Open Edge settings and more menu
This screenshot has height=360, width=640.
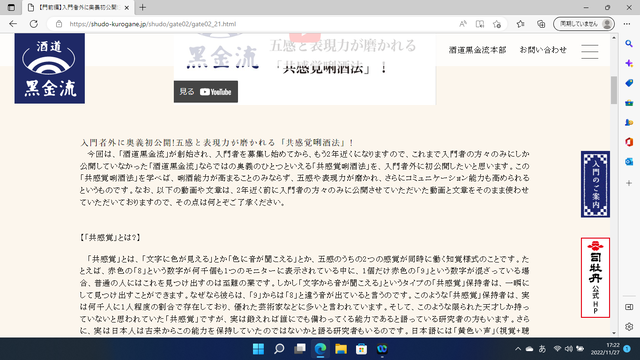627,24
